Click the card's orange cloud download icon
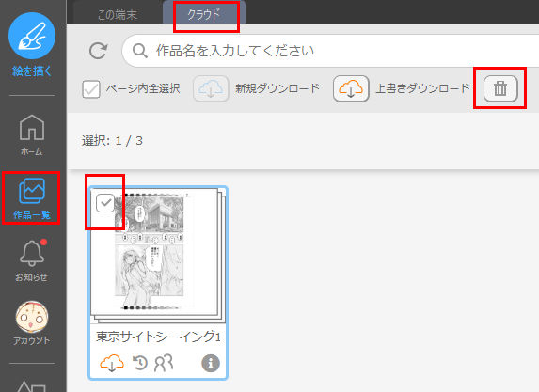Screen dimensions: 539x392 point(112,363)
